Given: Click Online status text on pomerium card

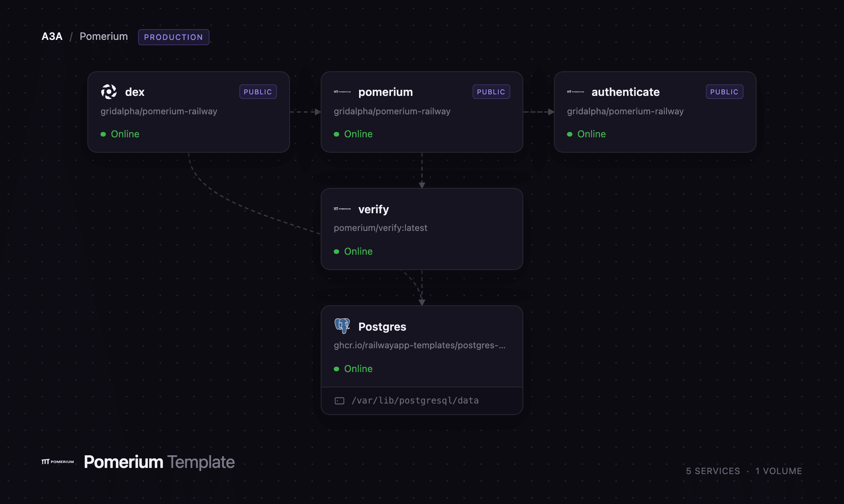Looking at the screenshot, I should (358, 134).
